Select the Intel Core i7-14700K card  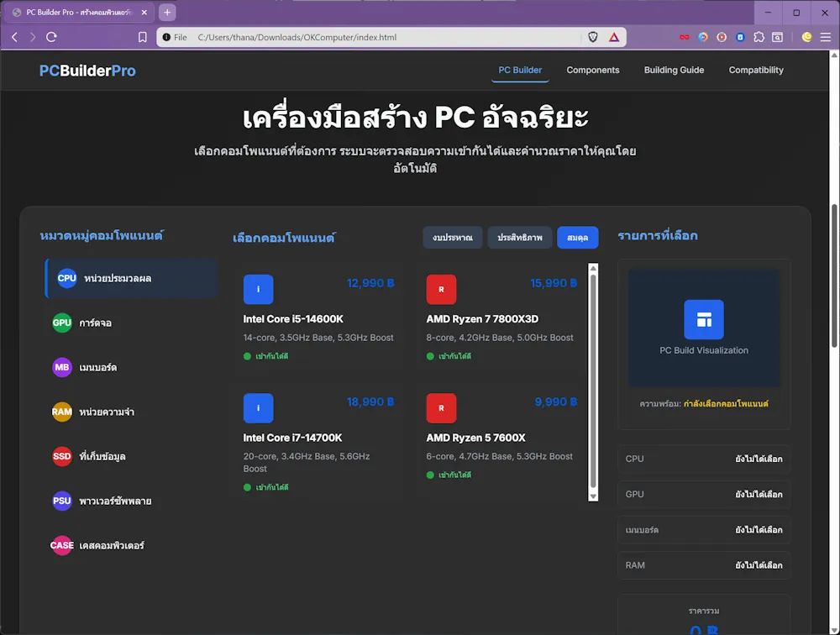pyautogui.click(x=318, y=443)
